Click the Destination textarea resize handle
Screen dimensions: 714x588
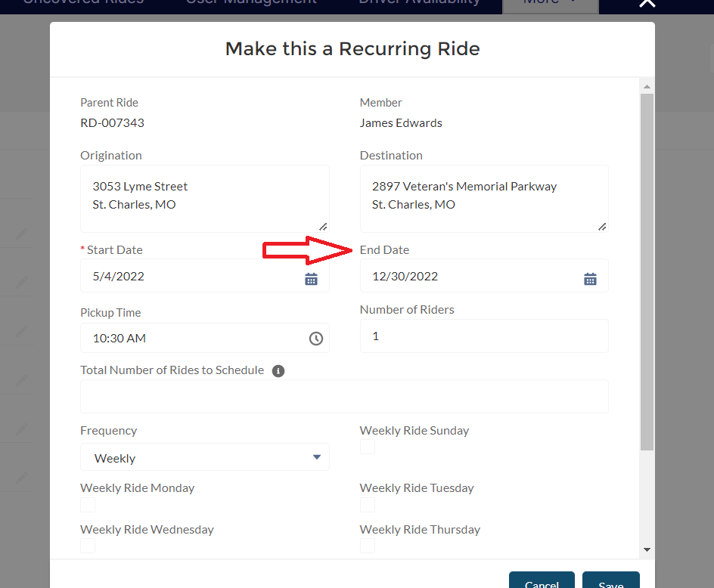(602, 226)
